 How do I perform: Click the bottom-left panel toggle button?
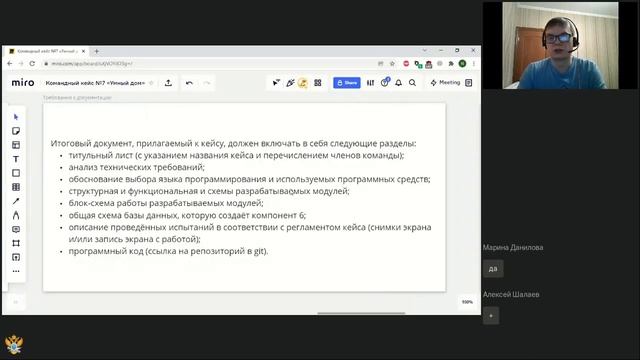point(16,302)
